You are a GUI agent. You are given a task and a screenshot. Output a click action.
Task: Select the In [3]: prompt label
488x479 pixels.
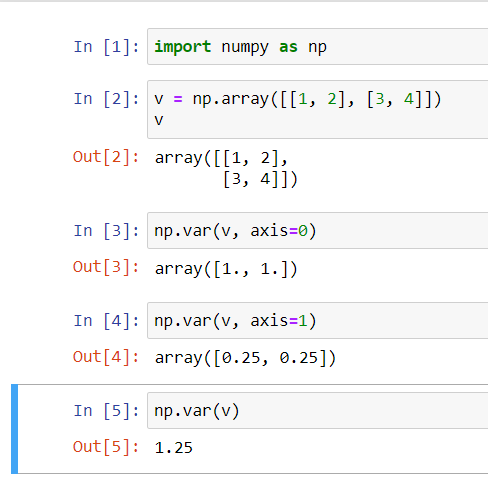click(106, 231)
